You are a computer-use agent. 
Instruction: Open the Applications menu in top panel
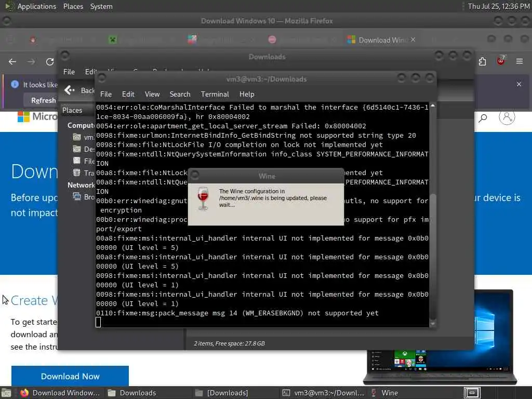37,6
